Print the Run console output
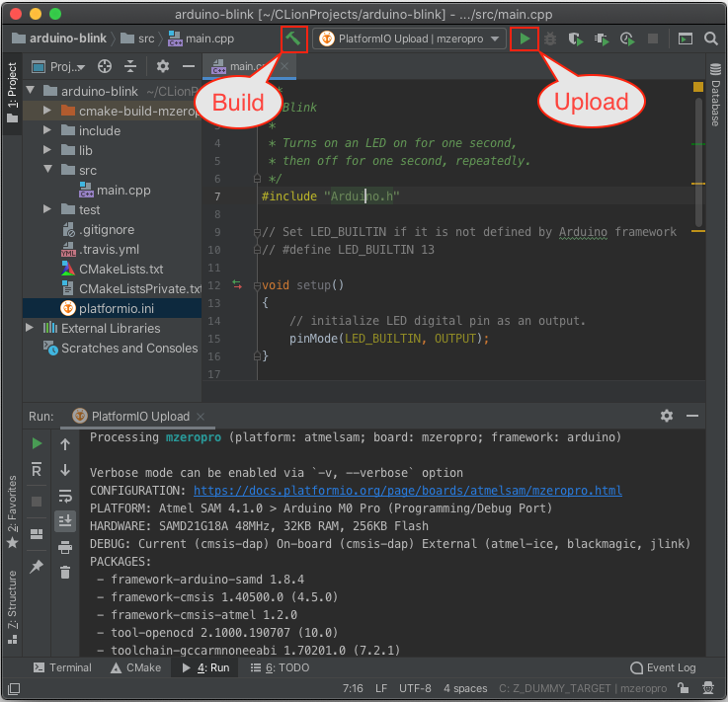728x702 pixels. (x=65, y=547)
